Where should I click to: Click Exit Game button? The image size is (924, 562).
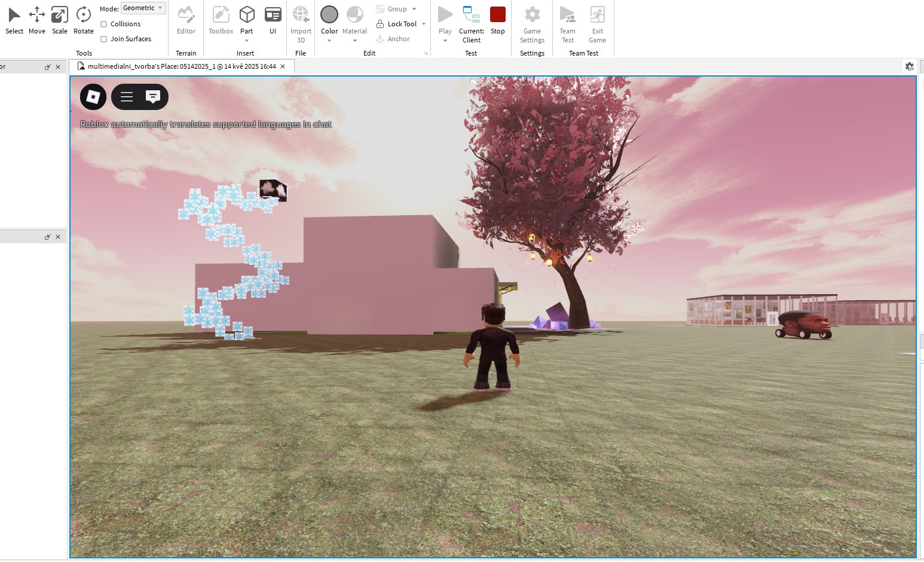pyautogui.click(x=597, y=24)
